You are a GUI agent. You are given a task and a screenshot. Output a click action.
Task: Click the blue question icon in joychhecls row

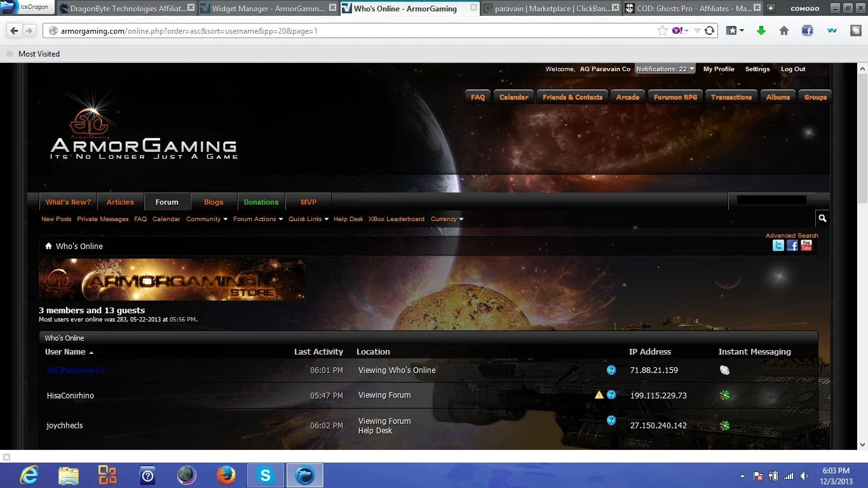pos(611,420)
